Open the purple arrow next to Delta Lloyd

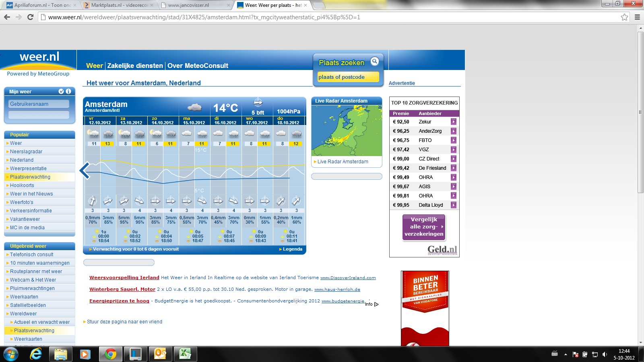click(454, 205)
